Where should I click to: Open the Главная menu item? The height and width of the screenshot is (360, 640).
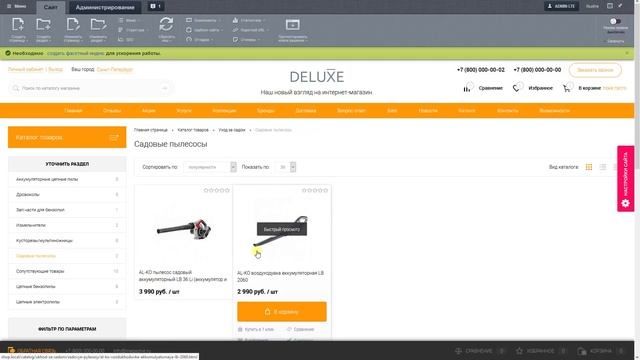click(x=73, y=111)
